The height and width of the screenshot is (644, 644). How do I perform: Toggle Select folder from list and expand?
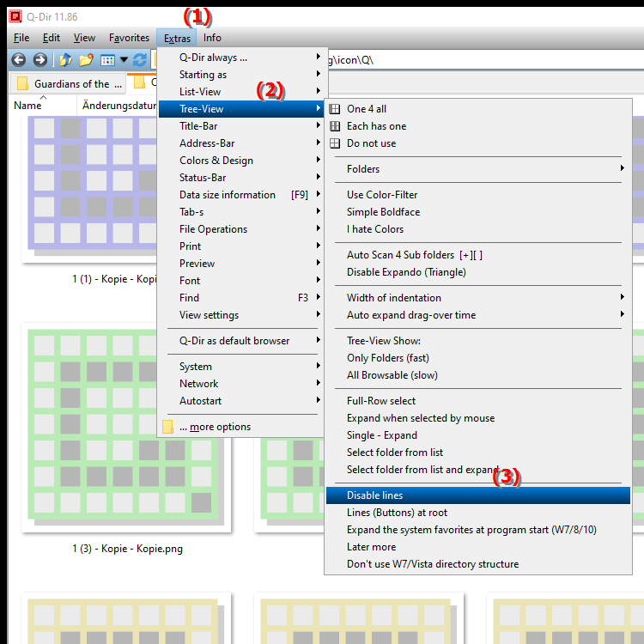click(x=478, y=470)
